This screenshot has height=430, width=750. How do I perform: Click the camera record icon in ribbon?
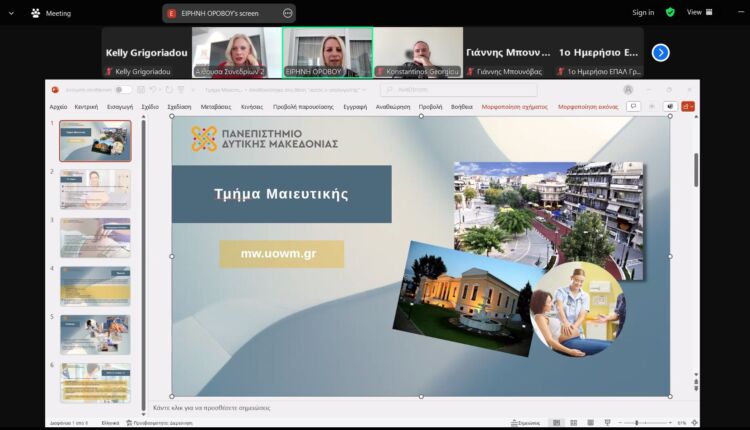point(670,106)
